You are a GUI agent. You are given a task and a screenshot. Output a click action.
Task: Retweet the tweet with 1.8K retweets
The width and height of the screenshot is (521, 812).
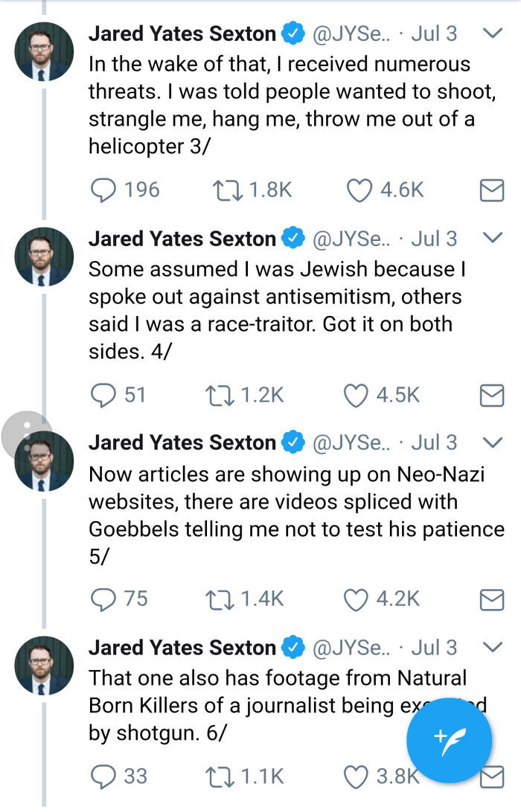pyautogui.click(x=225, y=190)
